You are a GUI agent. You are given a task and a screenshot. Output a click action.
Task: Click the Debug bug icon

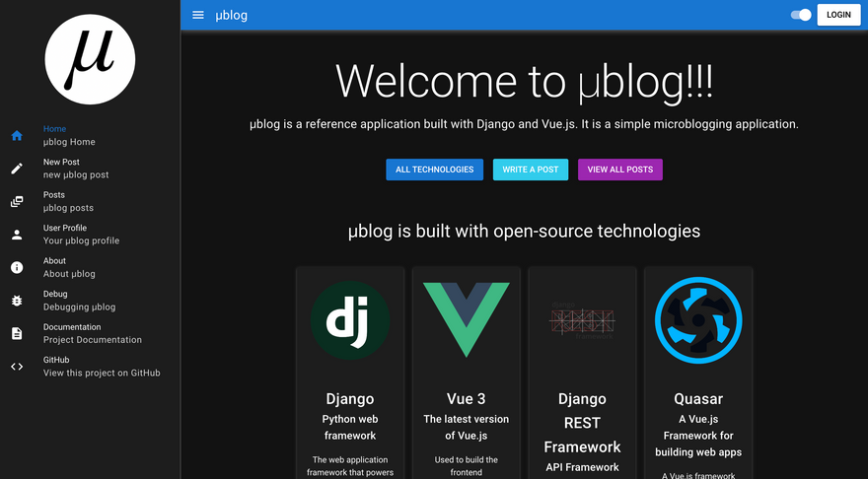[x=17, y=301]
